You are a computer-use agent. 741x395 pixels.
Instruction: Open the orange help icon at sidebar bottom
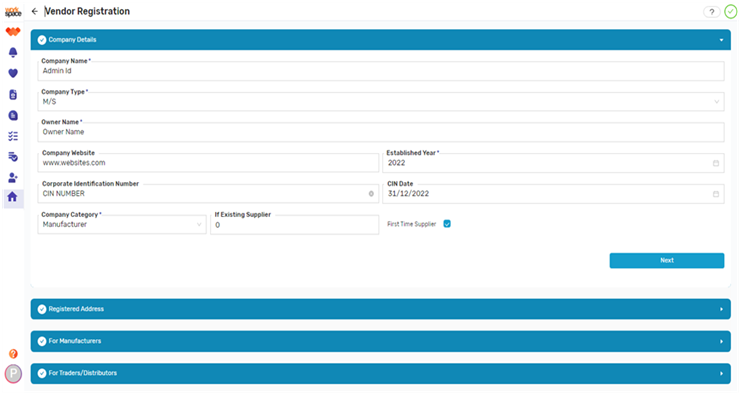point(13,354)
